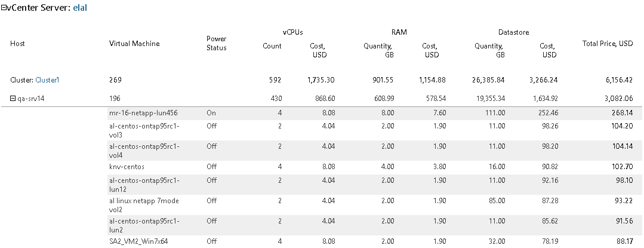The height and width of the screenshot is (248, 644).
Task: Select the al linux netapp 7mode vol2 entry
Action: 144,205
